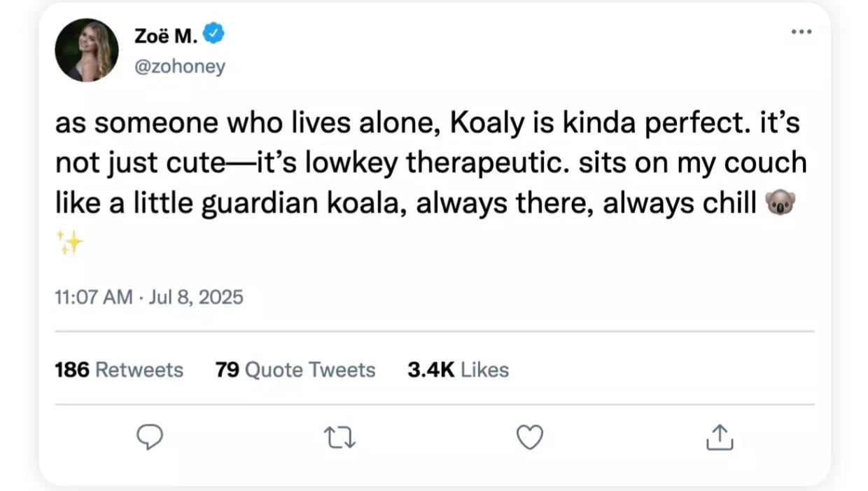Show the 3.4K Likes list
Viewport: 868px width, 491px height.
point(458,370)
